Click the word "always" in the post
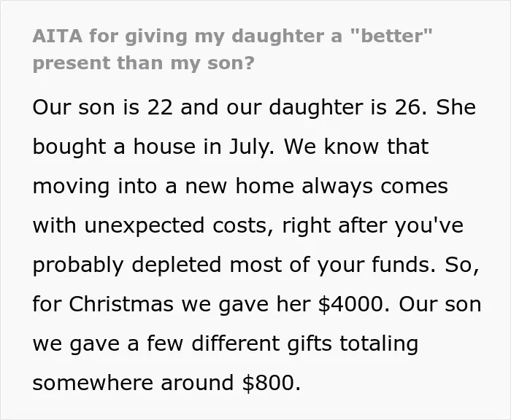 click(x=337, y=187)
